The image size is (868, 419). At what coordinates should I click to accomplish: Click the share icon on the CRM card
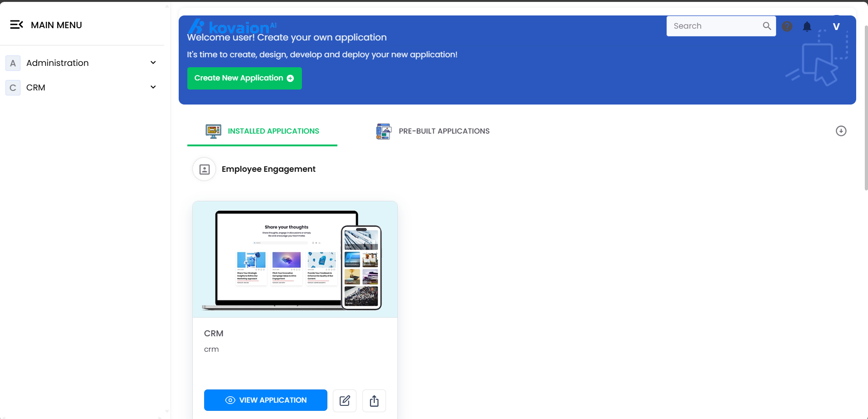[x=374, y=400]
